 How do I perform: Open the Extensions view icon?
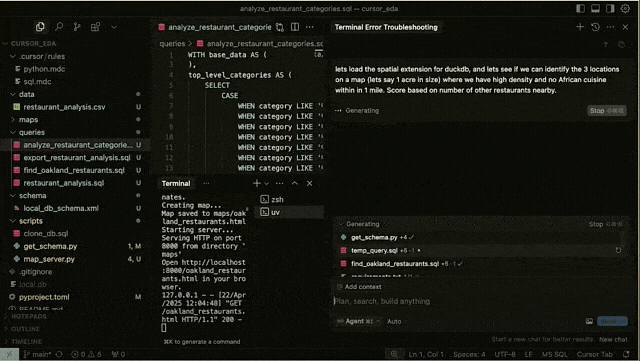point(96,27)
